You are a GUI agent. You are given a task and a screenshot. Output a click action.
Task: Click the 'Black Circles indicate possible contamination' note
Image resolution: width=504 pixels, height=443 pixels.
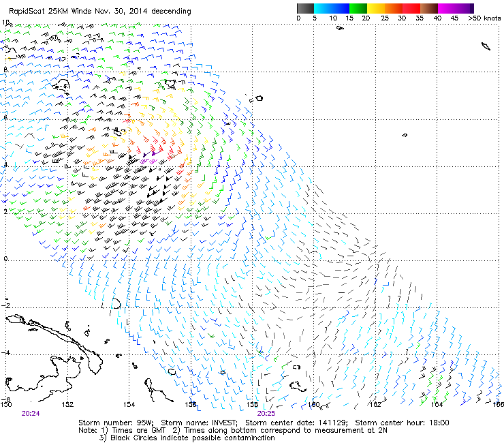click(193, 438)
